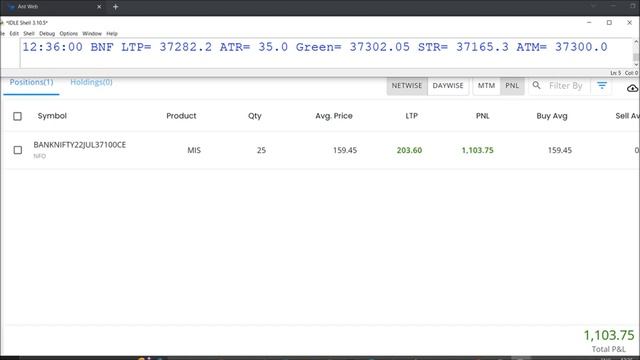
Task: Click the MIS product cell
Action: point(194,150)
